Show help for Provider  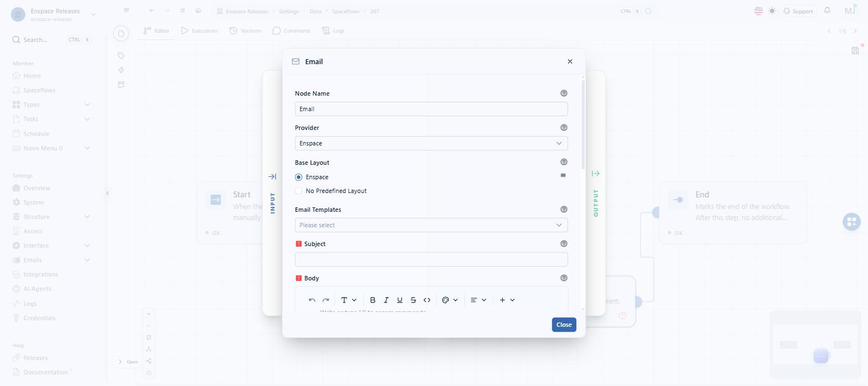coord(564,128)
